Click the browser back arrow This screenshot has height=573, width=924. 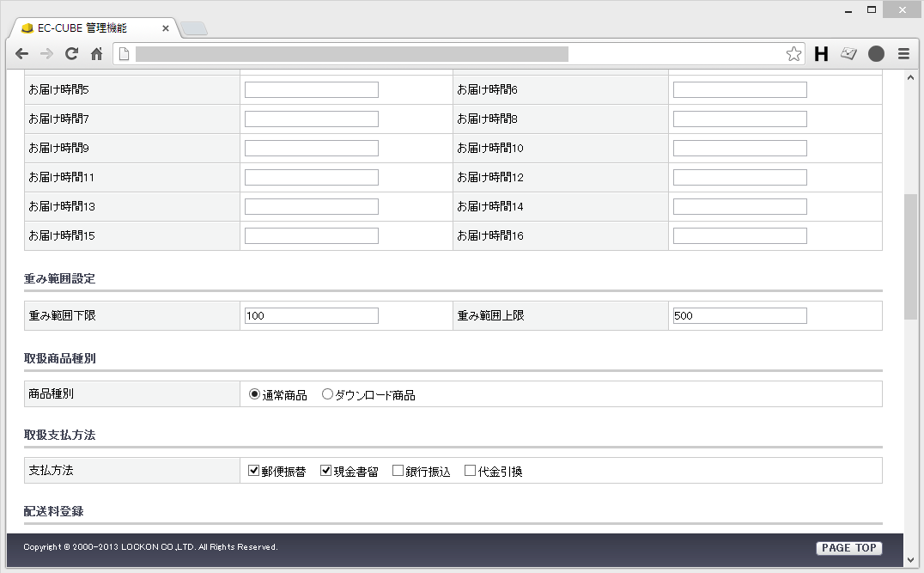[x=21, y=54]
